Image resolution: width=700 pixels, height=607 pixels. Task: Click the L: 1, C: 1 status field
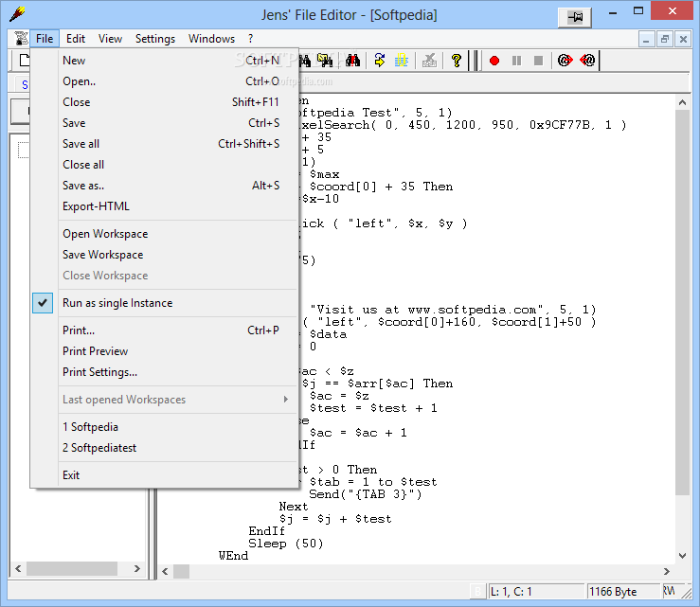point(536,592)
